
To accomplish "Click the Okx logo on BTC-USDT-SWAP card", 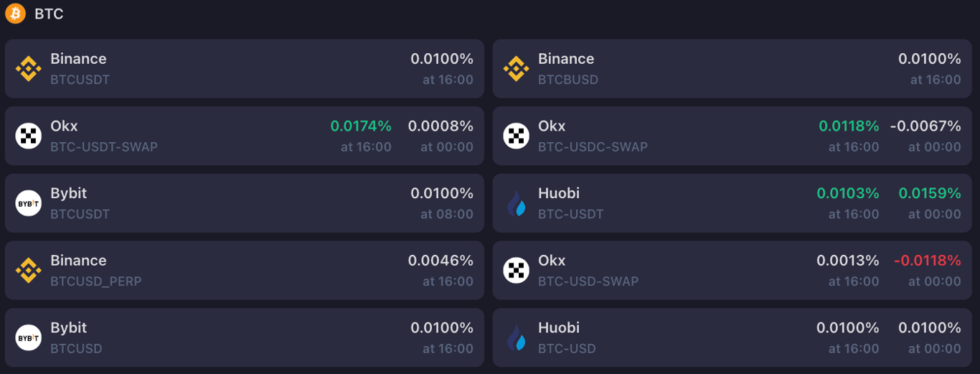I will click(29, 136).
